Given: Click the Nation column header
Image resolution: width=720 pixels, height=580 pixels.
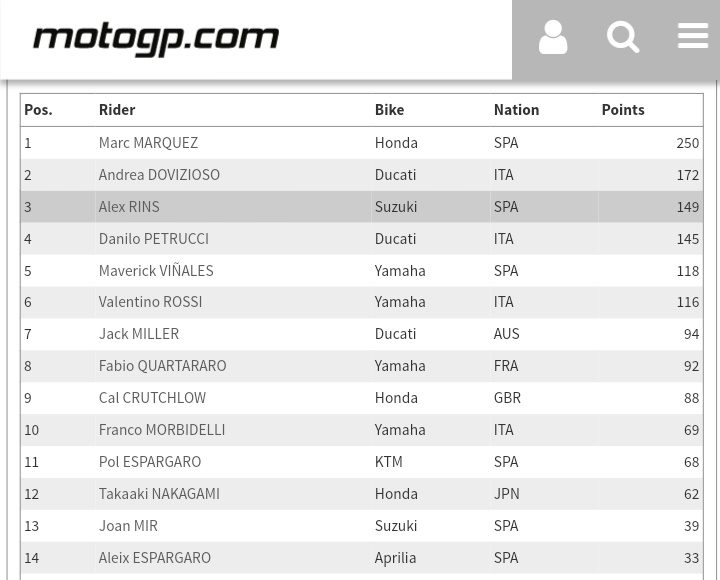Looking at the screenshot, I should (x=516, y=110).
